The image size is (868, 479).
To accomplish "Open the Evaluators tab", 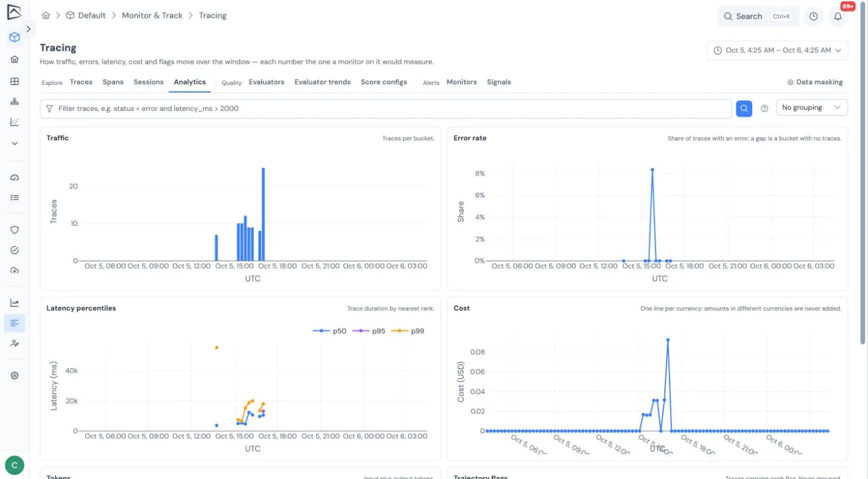I will (x=266, y=82).
